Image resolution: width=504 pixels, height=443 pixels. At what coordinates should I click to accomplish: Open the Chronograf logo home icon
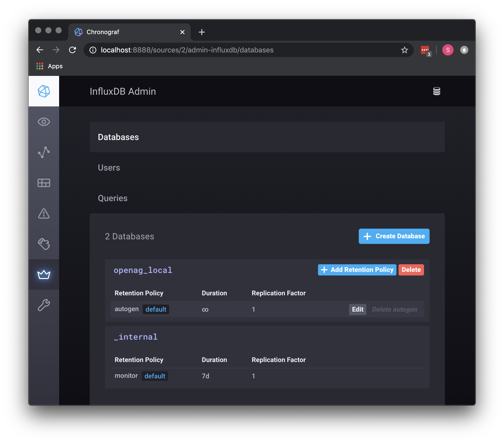(x=44, y=91)
